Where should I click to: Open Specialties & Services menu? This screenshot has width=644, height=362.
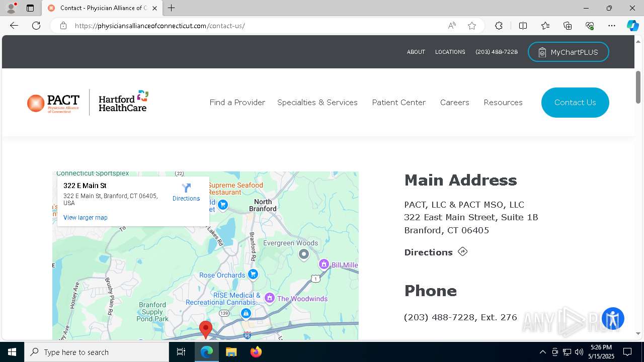tap(317, 103)
